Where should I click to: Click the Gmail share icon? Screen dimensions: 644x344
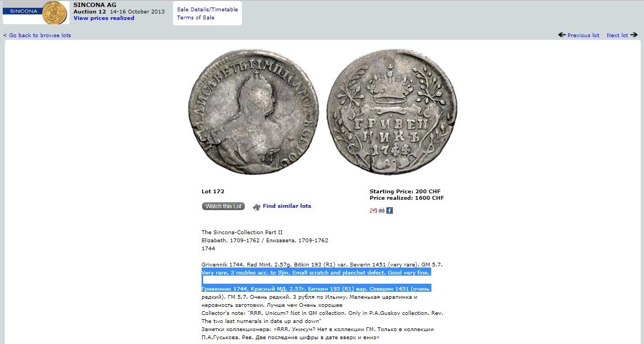[x=373, y=210]
